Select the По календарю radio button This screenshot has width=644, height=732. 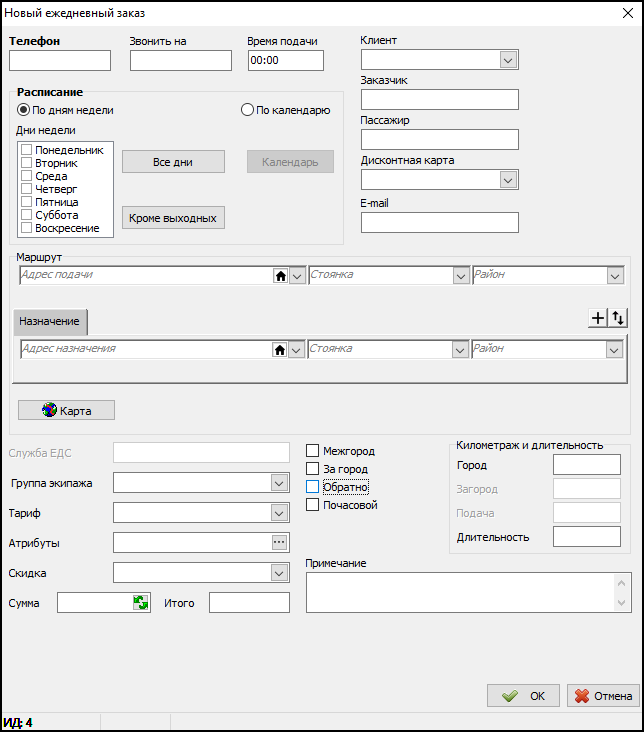[x=248, y=110]
